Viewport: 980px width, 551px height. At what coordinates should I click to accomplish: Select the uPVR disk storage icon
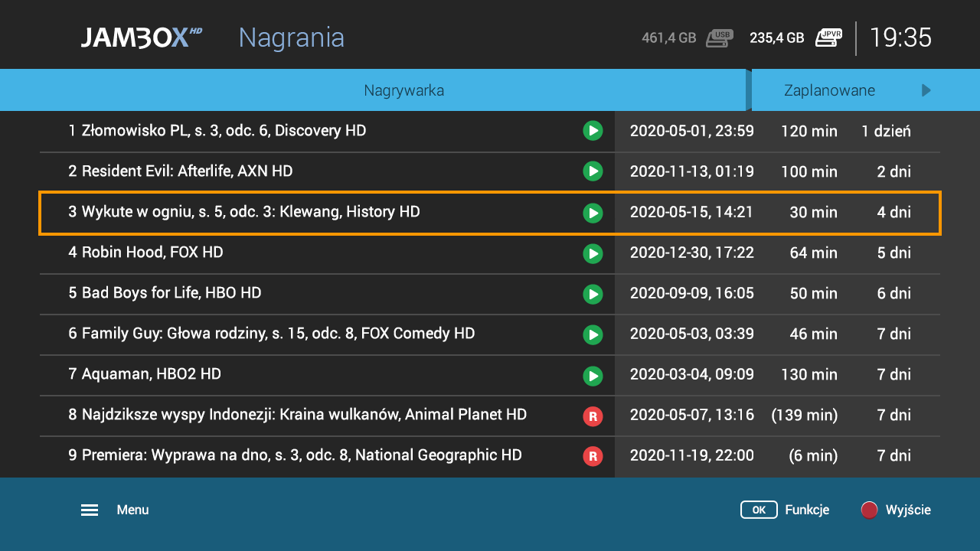pyautogui.click(x=828, y=37)
